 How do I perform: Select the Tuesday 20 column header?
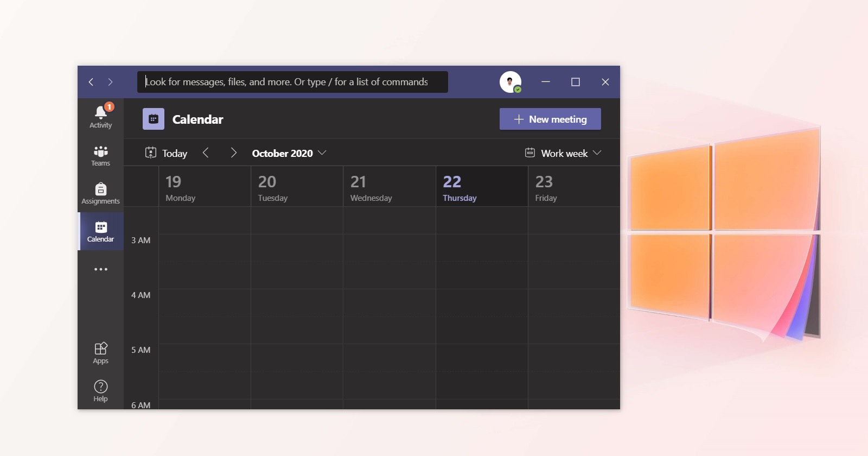[297, 186]
